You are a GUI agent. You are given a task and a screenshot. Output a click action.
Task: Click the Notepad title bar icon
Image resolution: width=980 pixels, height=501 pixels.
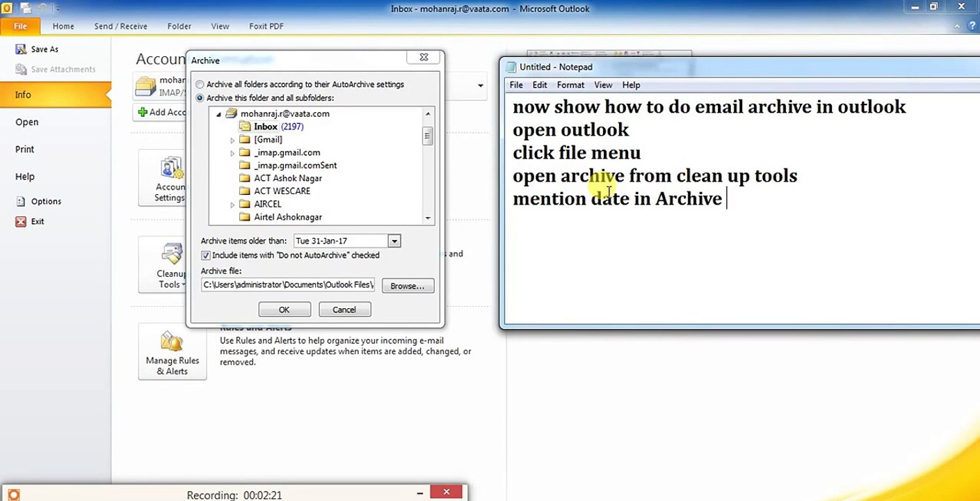511,67
